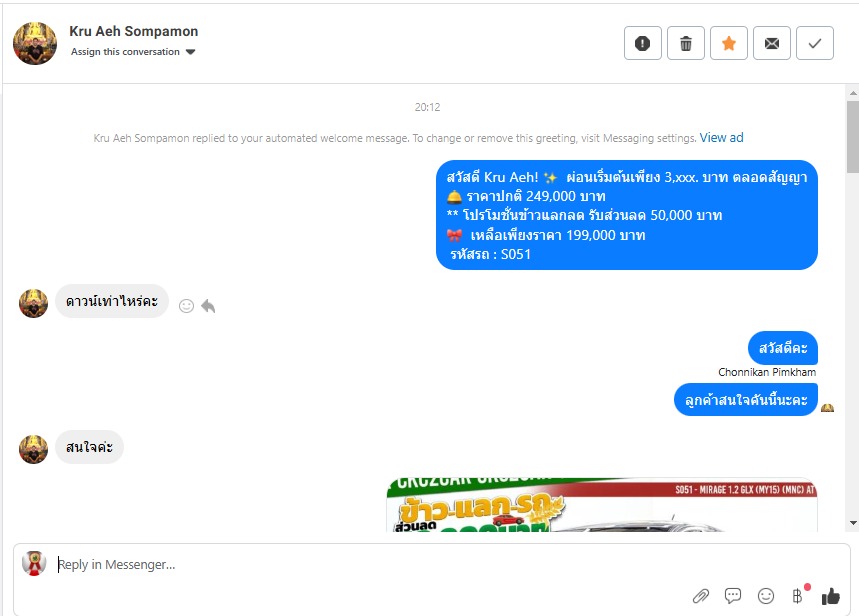Open saved replies speech bubble icon
The width and height of the screenshot is (859, 616).
tap(732, 595)
